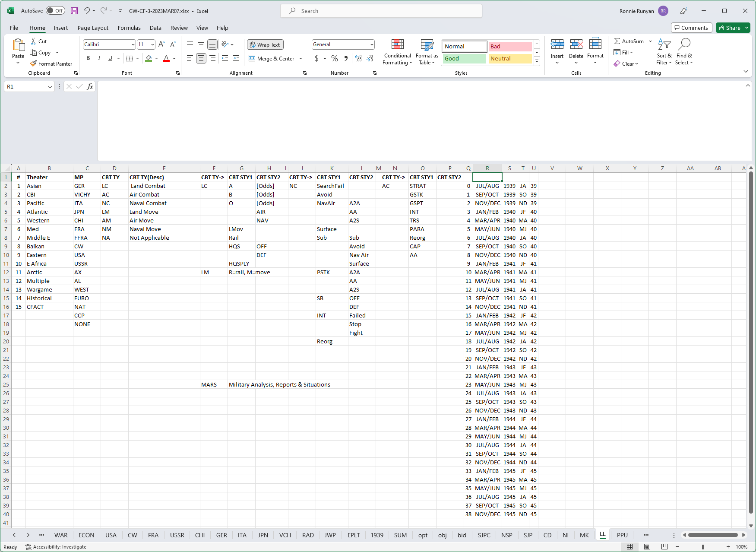The height and width of the screenshot is (552, 756).
Task: Open the number format dropdown
Action: pos(372,44)
